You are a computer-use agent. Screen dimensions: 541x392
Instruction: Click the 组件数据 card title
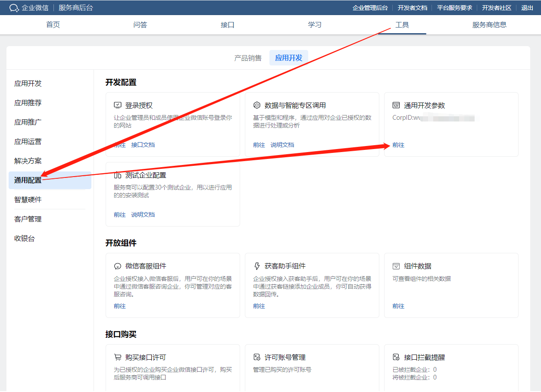tap(418, 266)
